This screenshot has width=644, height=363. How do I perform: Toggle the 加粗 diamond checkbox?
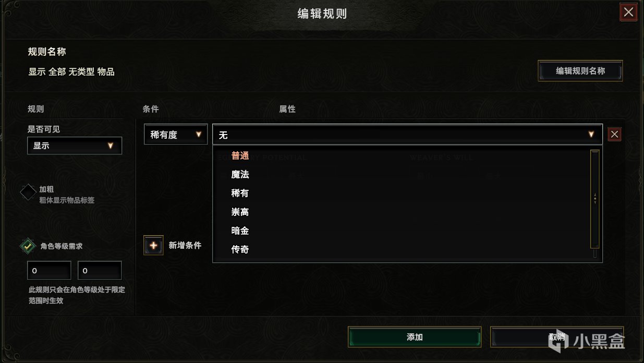coord(28,192)
